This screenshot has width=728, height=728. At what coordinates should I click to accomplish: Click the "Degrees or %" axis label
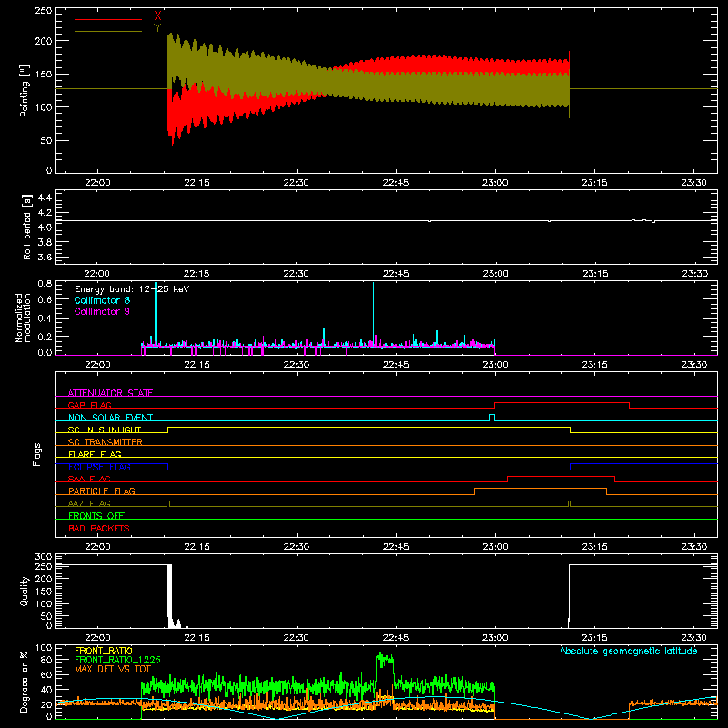[25, 682]
